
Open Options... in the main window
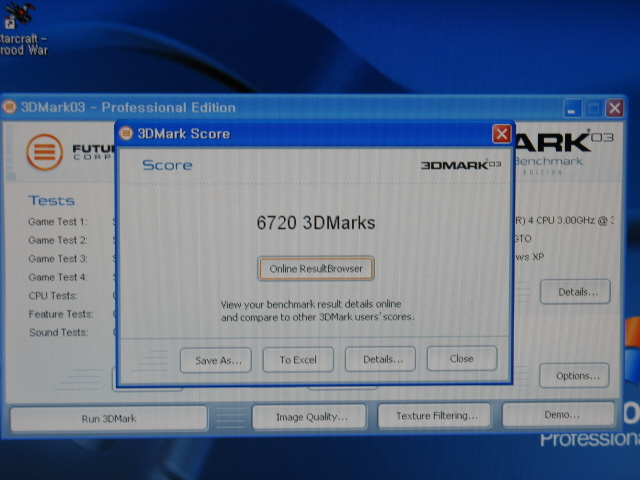click(x=575, y=376)
